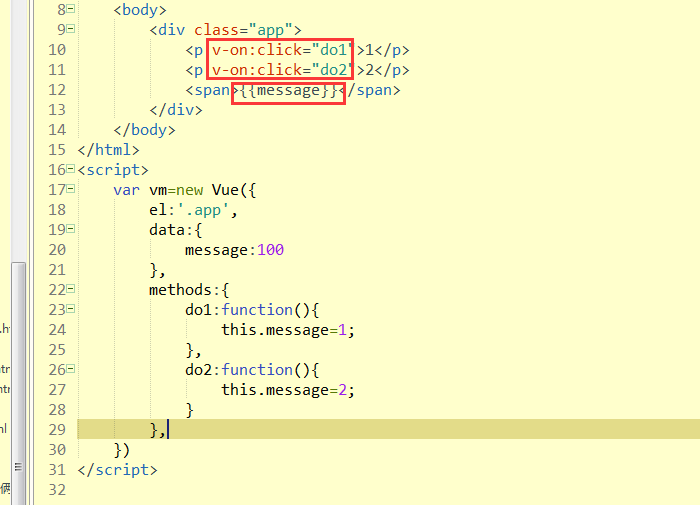Collapse the Vue object fold on line 17
Screen dimensions: 700x505
(71, 189)
